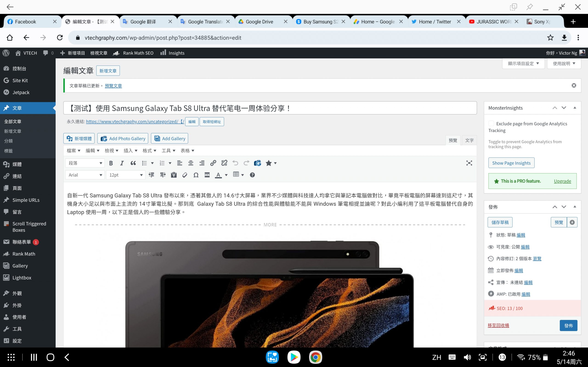Open Arial font family dropdown
The height and width of the screenshot is (367, 588).
tap(85, 175)
